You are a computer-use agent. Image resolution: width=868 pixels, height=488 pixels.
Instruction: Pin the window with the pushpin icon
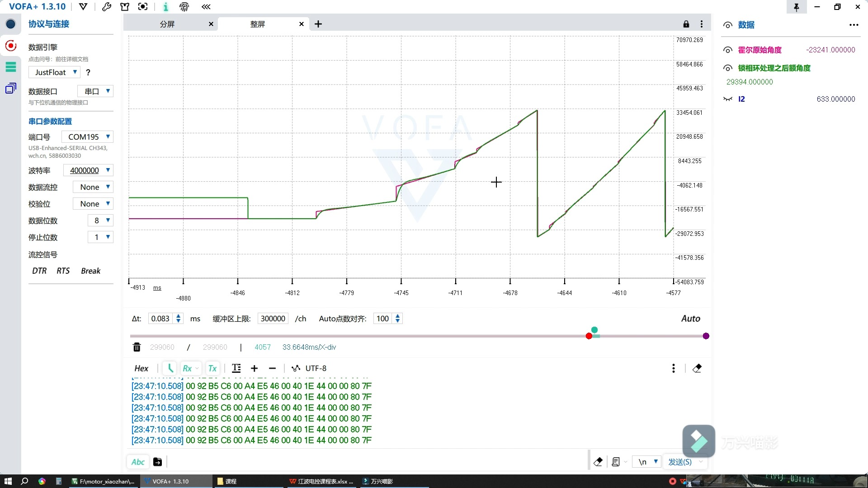pos(797,7)
